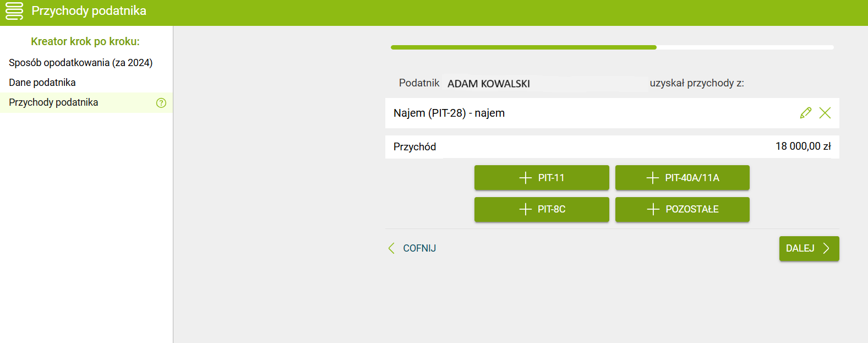This screenshot has height=343, width=868.
Task: Proceed with the DALEJ button
Action: [x=809, y=248]
